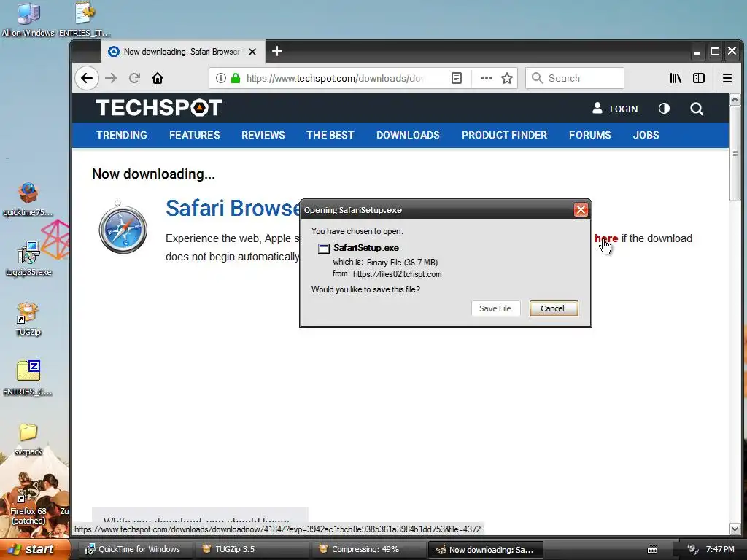747x560 pixels.
Task: Show sidebars icon in Firefox toolbar
Action: [698, 78]
